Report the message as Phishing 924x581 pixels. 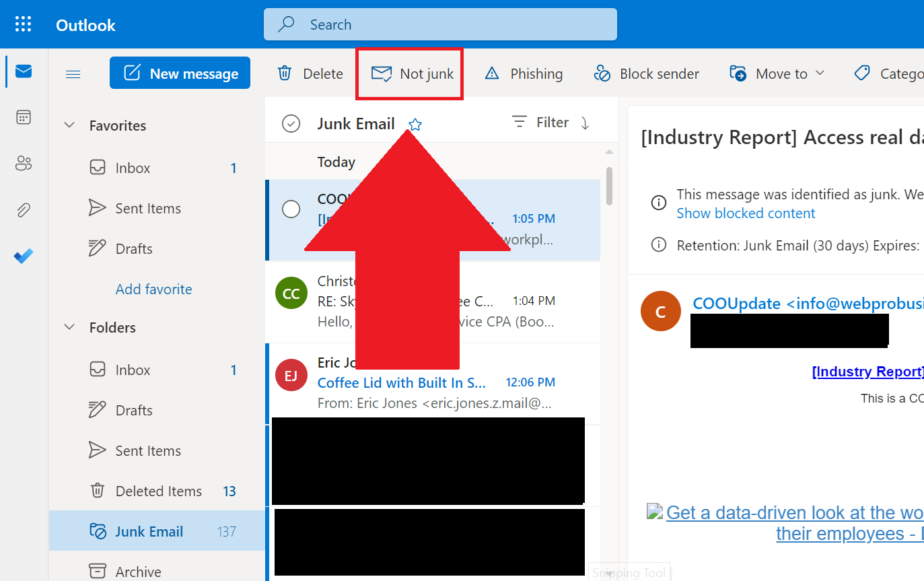click(524, 74)
